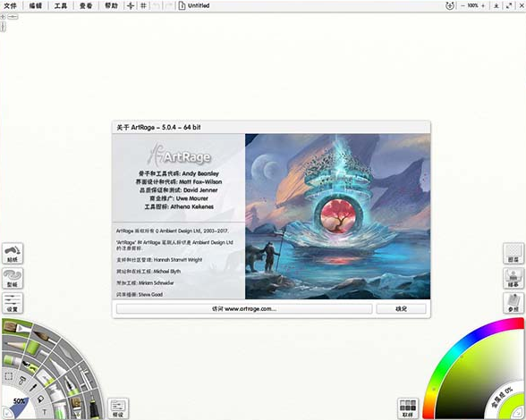This screenshot has width=526, height=420.
Task: Visit www.artrage.com link button
Action: pos(244,308)
